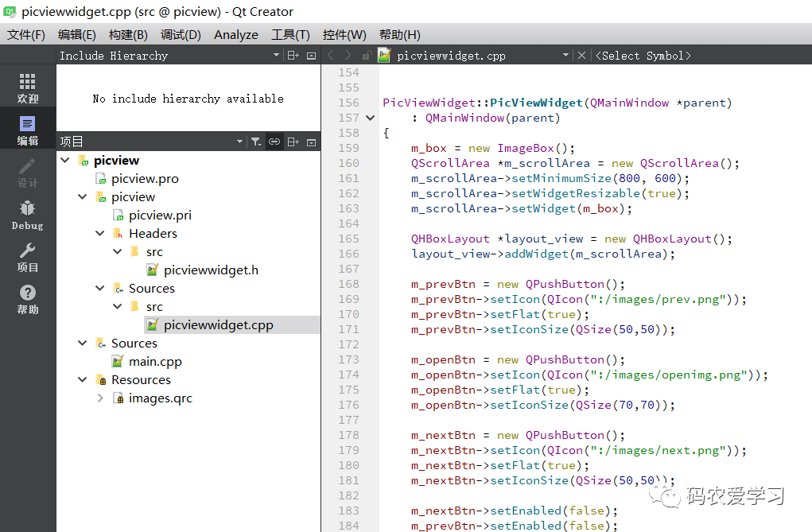The width and height of the screenshot is (812, 532).
Task: Open the Welcome mode (欢迎)
Action: [x=28, y=87]
